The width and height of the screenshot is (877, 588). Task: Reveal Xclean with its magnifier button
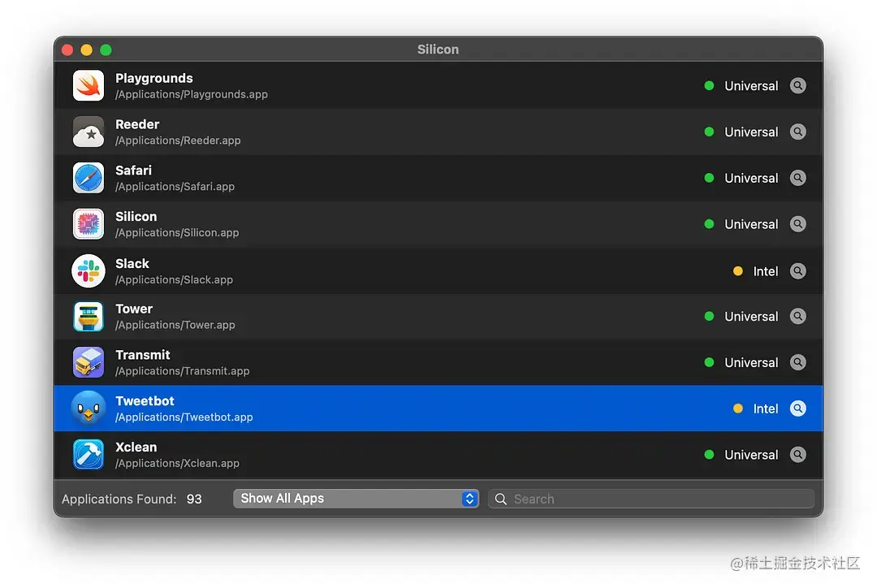798,454
